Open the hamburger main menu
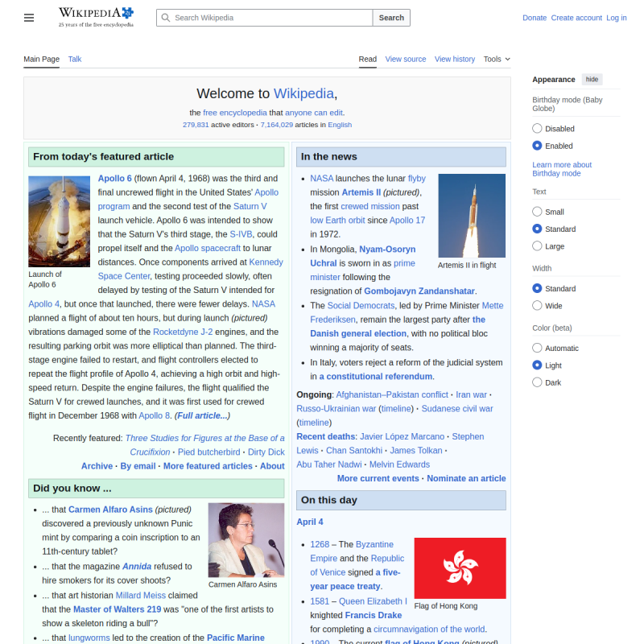Screen dimensions: 644x644 (x=29, y=18)
